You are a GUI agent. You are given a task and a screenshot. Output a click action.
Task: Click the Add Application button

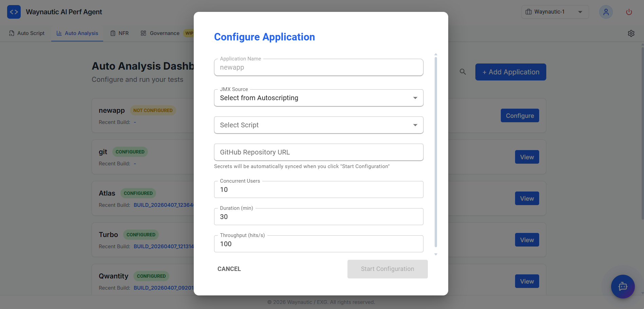[x=510, y=72]
